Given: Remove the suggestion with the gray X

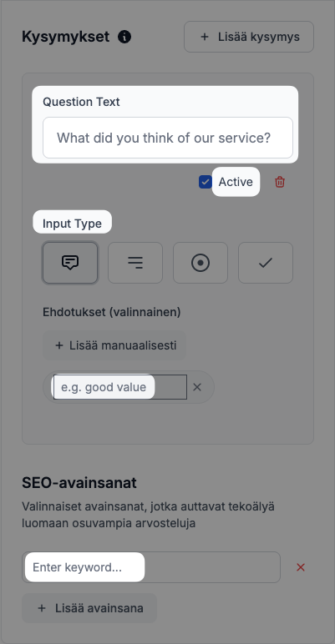Looking at the screenshot, I should (197, 387).
